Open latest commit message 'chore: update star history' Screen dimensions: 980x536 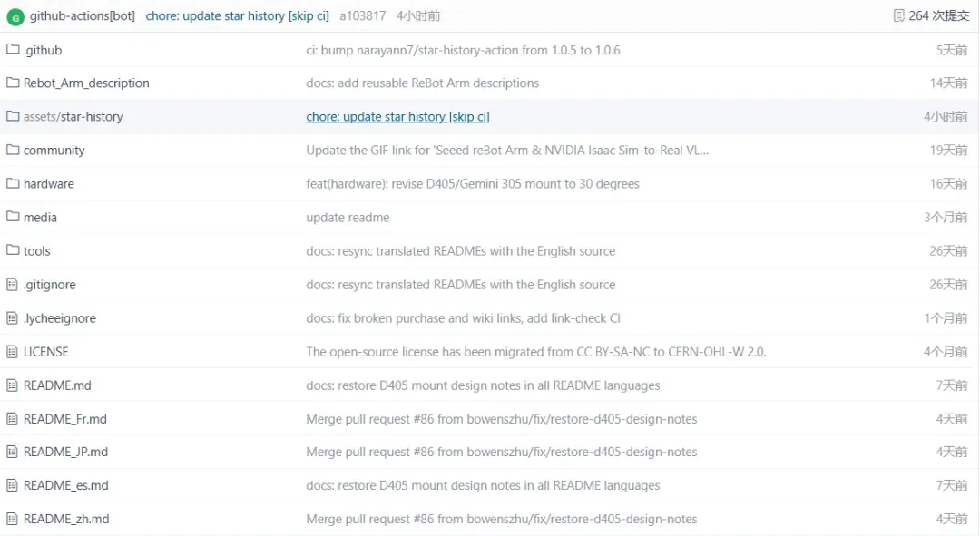click(x=237, y=15)
